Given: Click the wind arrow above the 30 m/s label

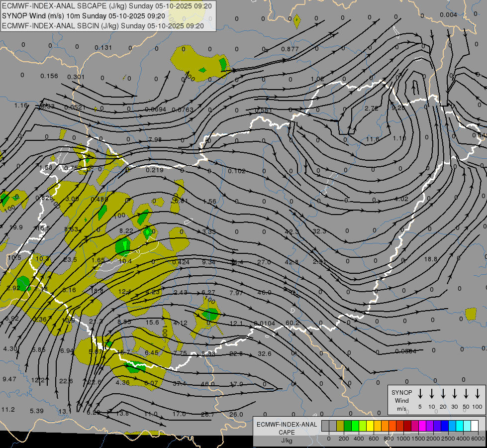Looking at the screenshot, I should 454,394.
